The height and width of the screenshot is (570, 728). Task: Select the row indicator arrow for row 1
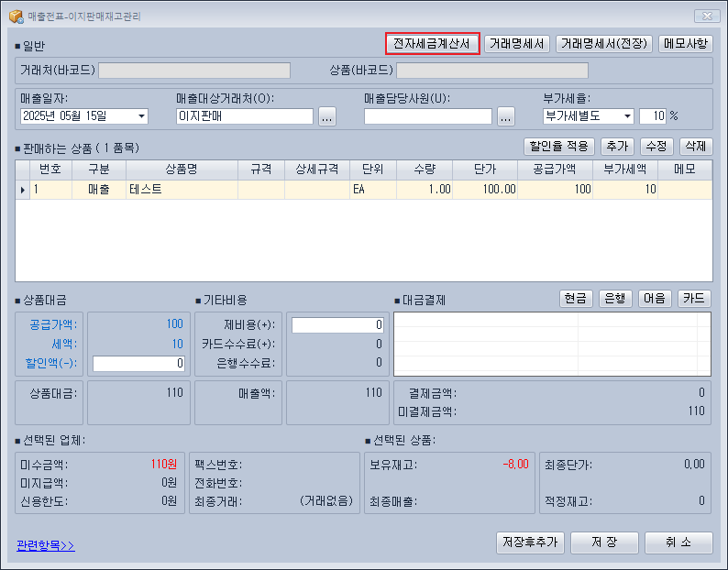coord(23,190)
